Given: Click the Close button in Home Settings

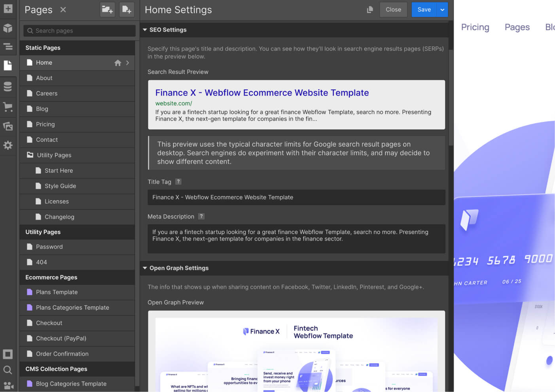Looking at the screenshot, I should (x=393, y=9).
